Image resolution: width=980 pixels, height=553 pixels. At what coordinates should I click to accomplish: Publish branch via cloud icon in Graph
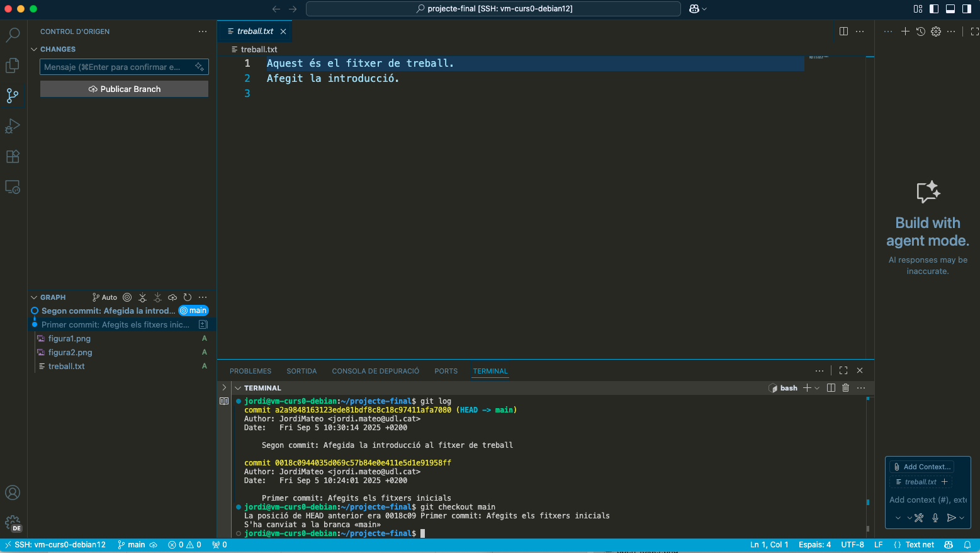pyautogui.click(x=172, y=297)
